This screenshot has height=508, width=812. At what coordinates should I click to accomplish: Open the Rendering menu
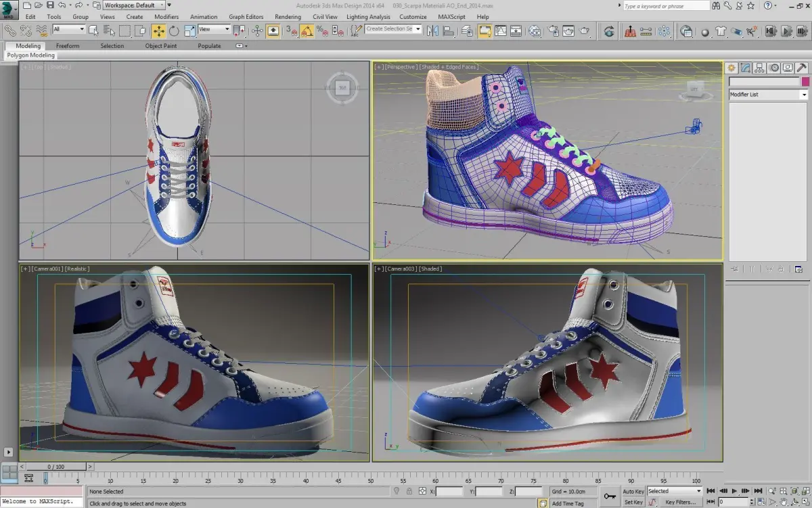288,17
